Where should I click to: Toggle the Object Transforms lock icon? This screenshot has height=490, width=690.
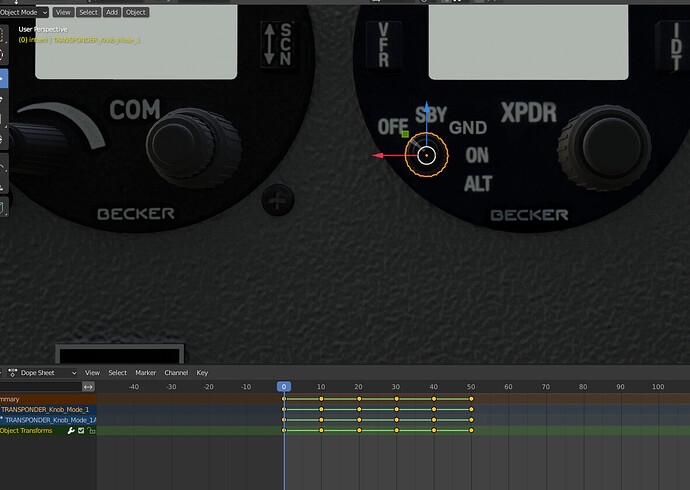click(91, 431)
